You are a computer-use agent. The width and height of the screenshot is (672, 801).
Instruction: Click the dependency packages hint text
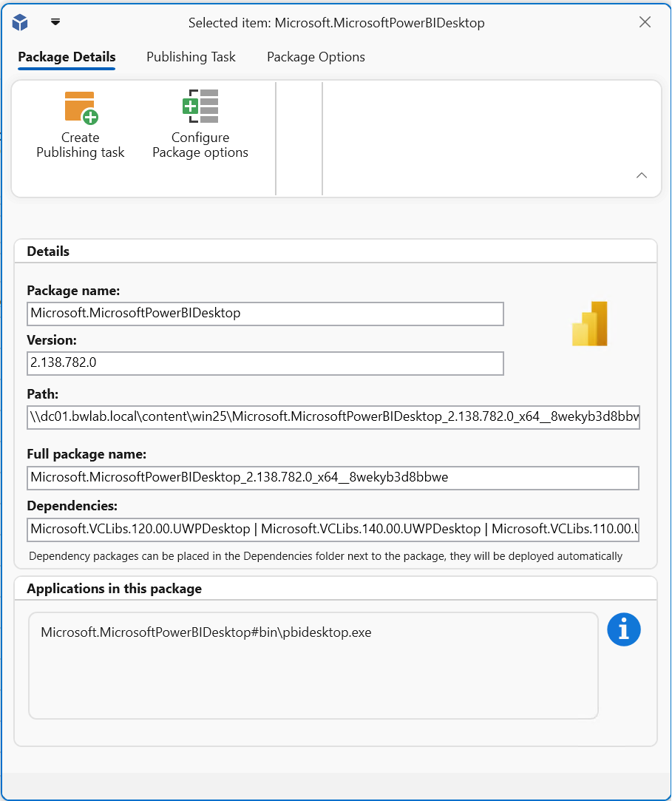pyautogui.click(x=326, y=556)
